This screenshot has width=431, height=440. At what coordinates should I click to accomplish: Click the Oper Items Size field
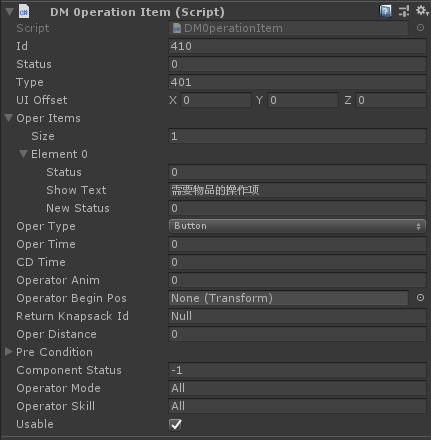click(297, 136)
